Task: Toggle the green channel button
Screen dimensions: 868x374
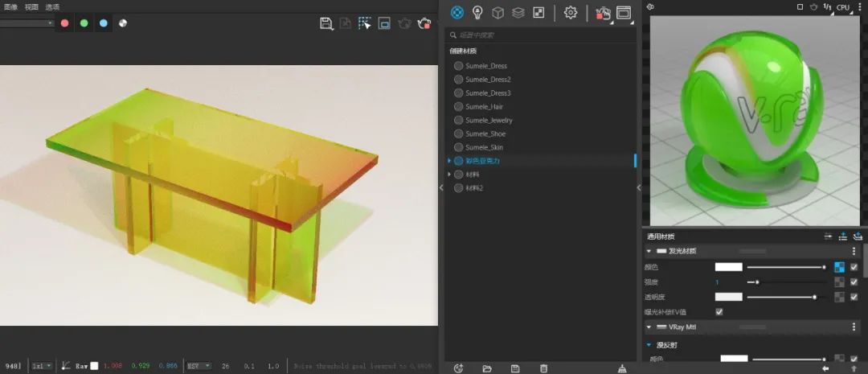Action: 84,23
